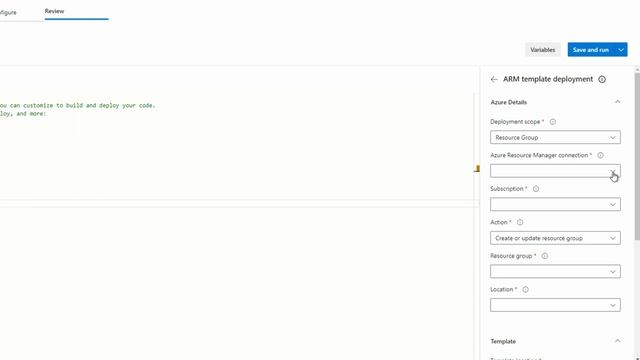Click the task panel vertical scrollbar
This screenshot has width=640, height=360.
pos(637,155)
